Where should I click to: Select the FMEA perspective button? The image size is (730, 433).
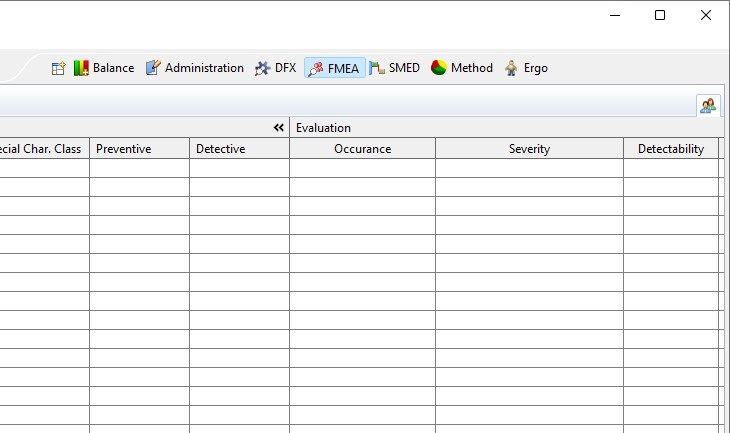[335, 68]
